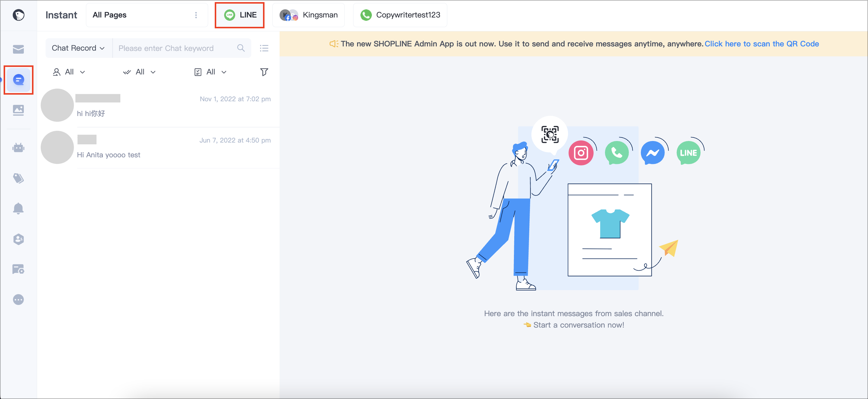Expand the read status All dropdown
This screenshot has height=399, width=868.
140,72
